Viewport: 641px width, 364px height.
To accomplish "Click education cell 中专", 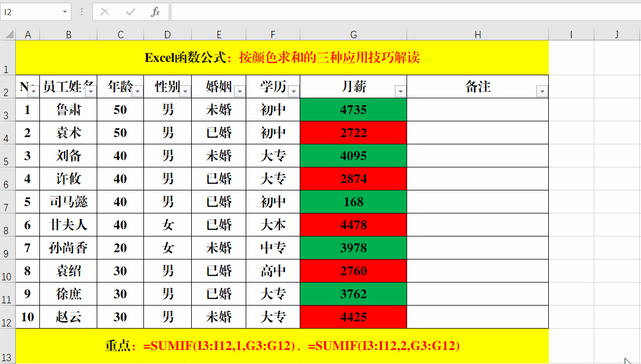I will coord(273,248).
